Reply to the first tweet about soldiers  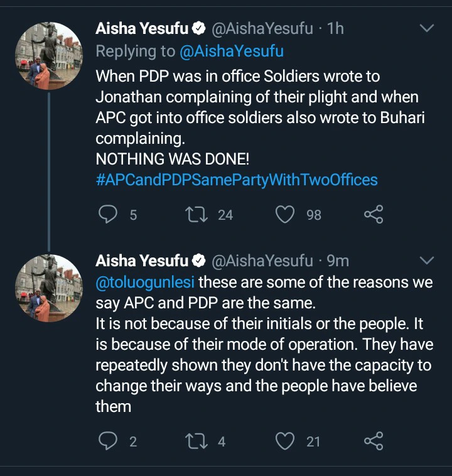tap(109, 215)
